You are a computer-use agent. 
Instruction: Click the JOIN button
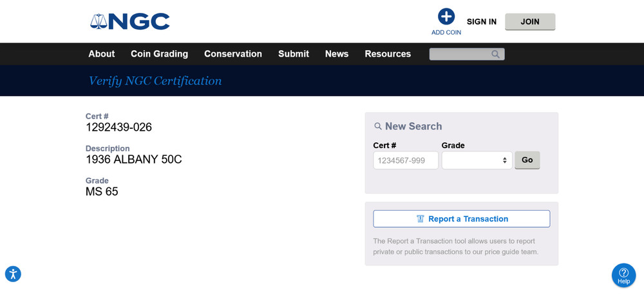pos(530,22)
